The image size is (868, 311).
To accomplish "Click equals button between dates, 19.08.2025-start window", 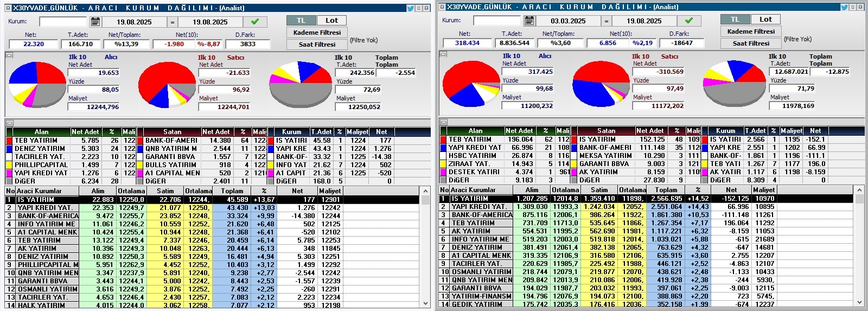I will [173, 22].
